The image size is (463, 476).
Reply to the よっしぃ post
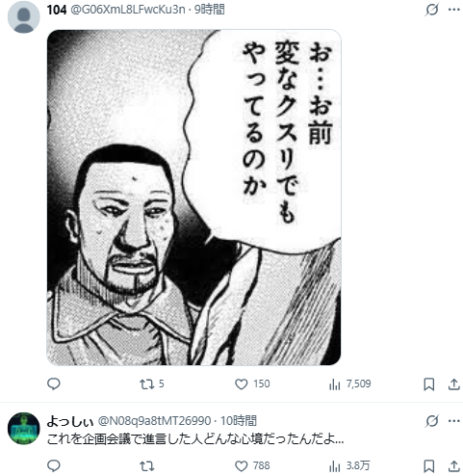pos(54,465)
